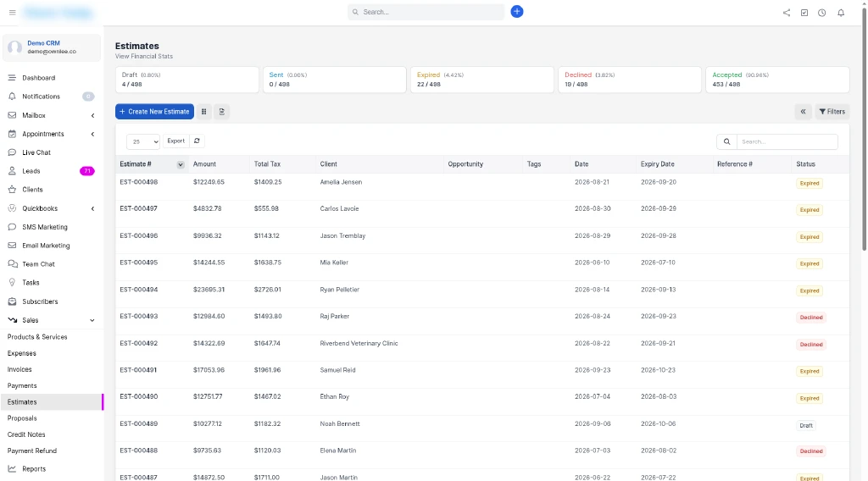This screenshot has height=481, width=868.
Task: Click the Declined badge for EST-000488
Action: (x=811, y=451)
